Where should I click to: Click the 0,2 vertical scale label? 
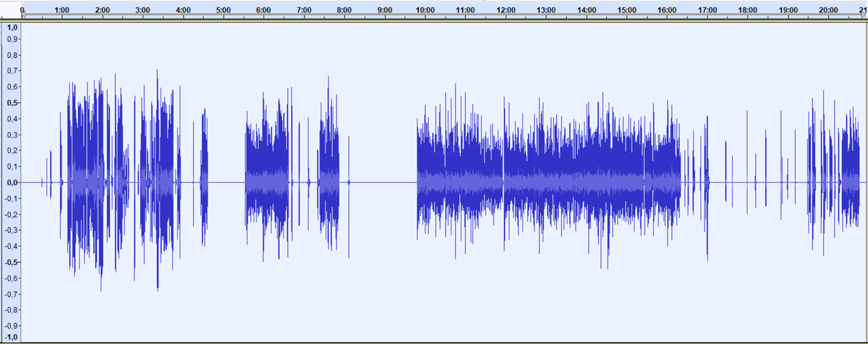(x=12, y=151)
